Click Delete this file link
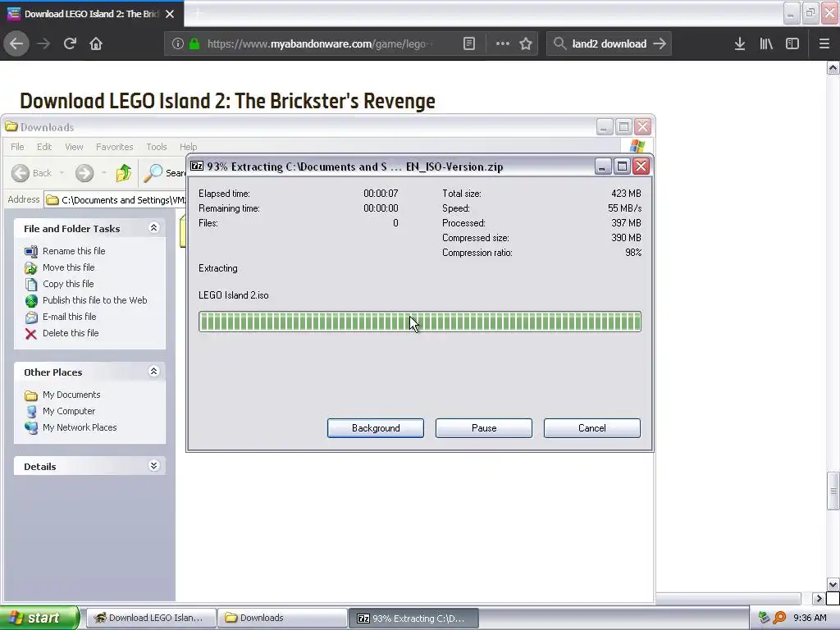This screenshot has width=840, height=630. [71, 333]
